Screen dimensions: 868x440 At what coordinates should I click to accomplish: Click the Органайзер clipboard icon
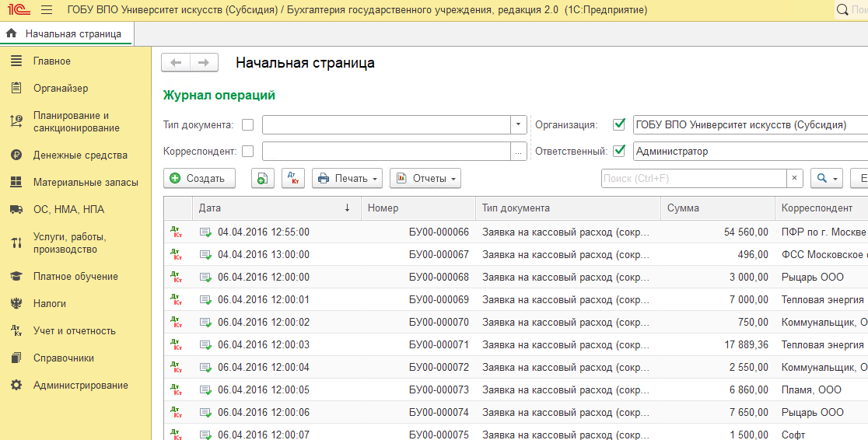pyautogui.click(x=16, y=88)
